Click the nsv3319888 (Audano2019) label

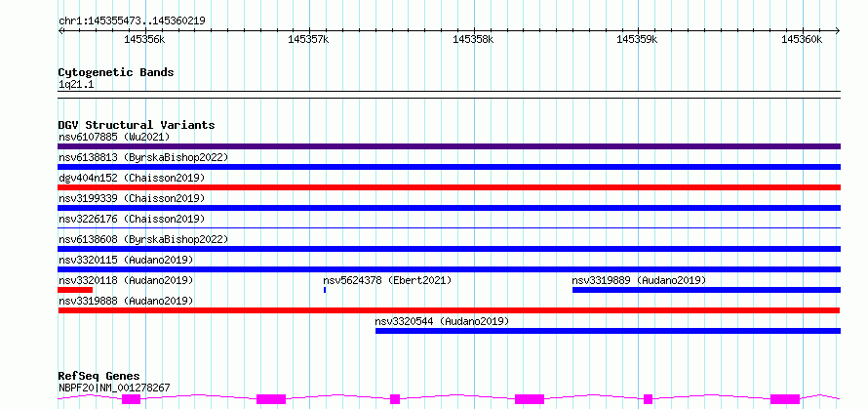pos(126,301)
